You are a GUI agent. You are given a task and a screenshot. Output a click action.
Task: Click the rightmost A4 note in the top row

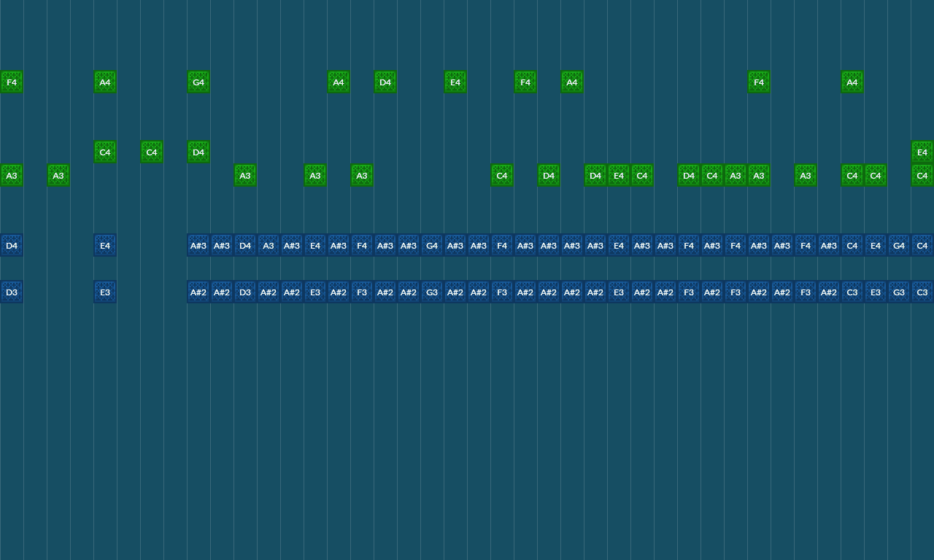[x=852, y=82]
